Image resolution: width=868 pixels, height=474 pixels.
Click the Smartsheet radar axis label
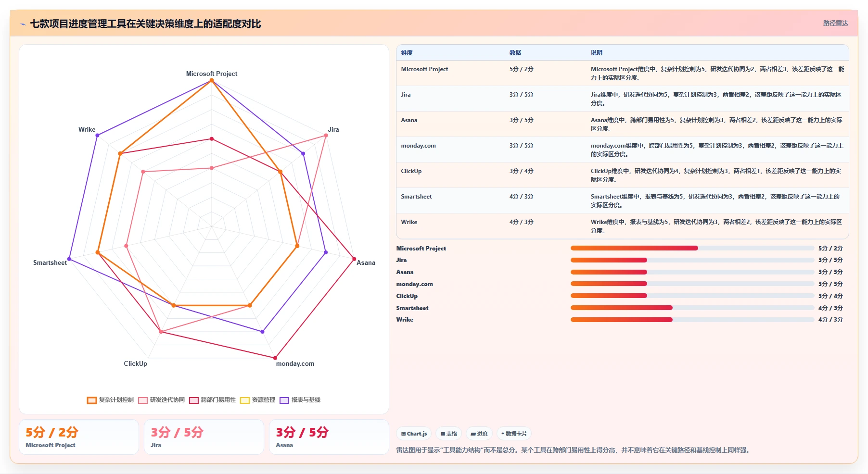(x=50, y=262)
